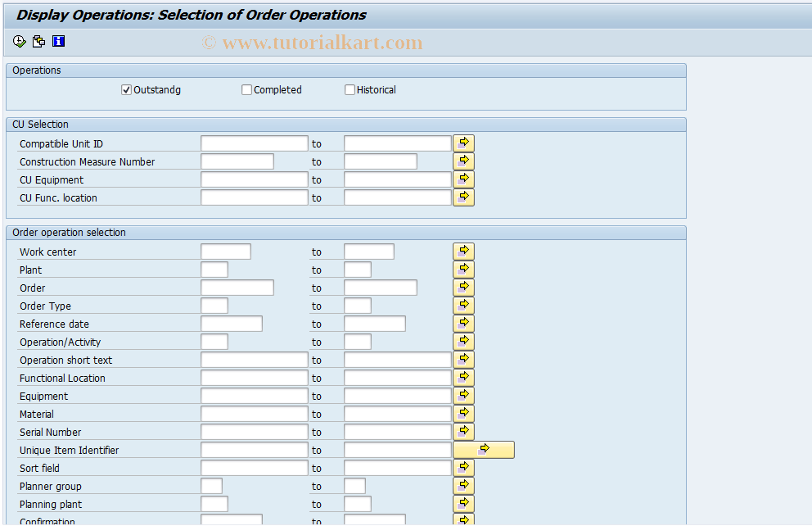This screenshot has width=812, height=526.
Task: Open multiple selection for Unique Item Identifier
Action: tap(483, 449)
